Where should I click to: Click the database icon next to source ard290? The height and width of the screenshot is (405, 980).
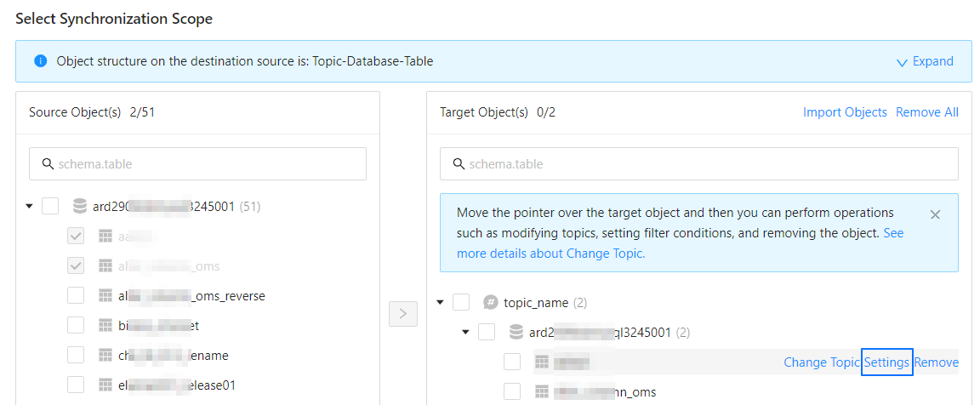[80, 206]
